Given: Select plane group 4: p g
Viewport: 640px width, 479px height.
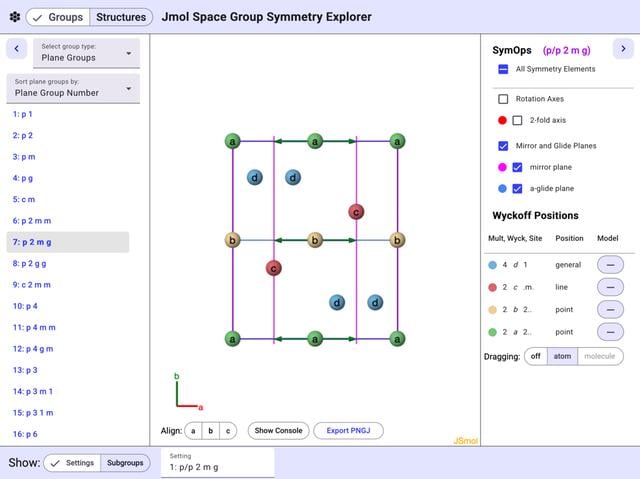Looking at the screenshot, I should tap(23, 178).
